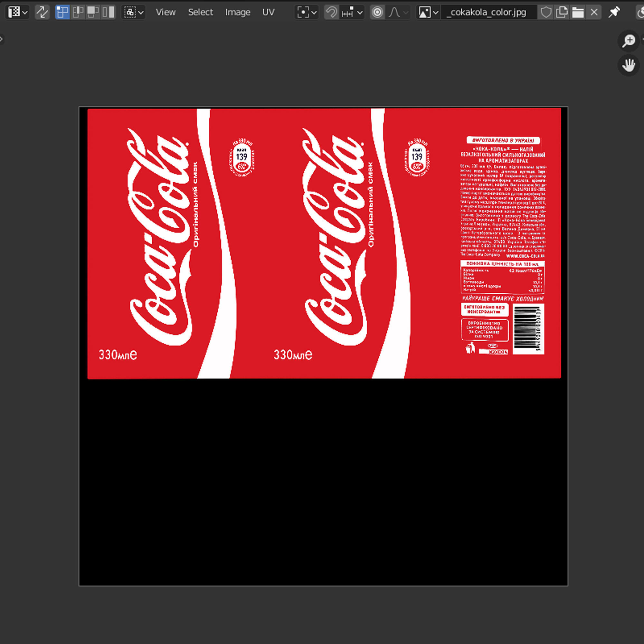This screenshot has height=644, width=644.
Task: Create new image copy icon
Action: (x=562, y=12)
